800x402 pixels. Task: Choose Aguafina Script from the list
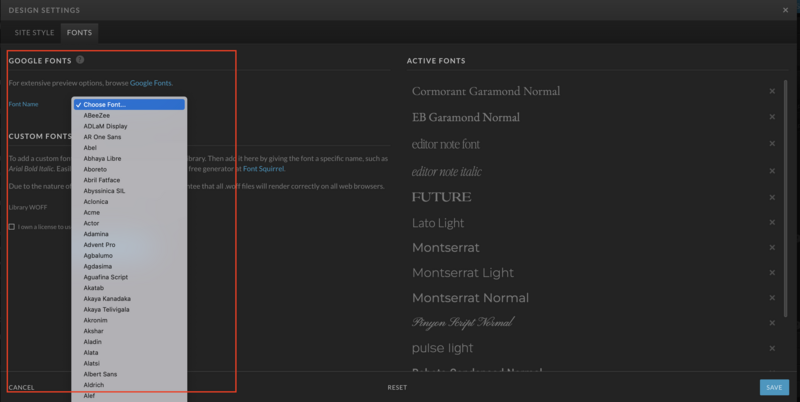click(129, 277)
